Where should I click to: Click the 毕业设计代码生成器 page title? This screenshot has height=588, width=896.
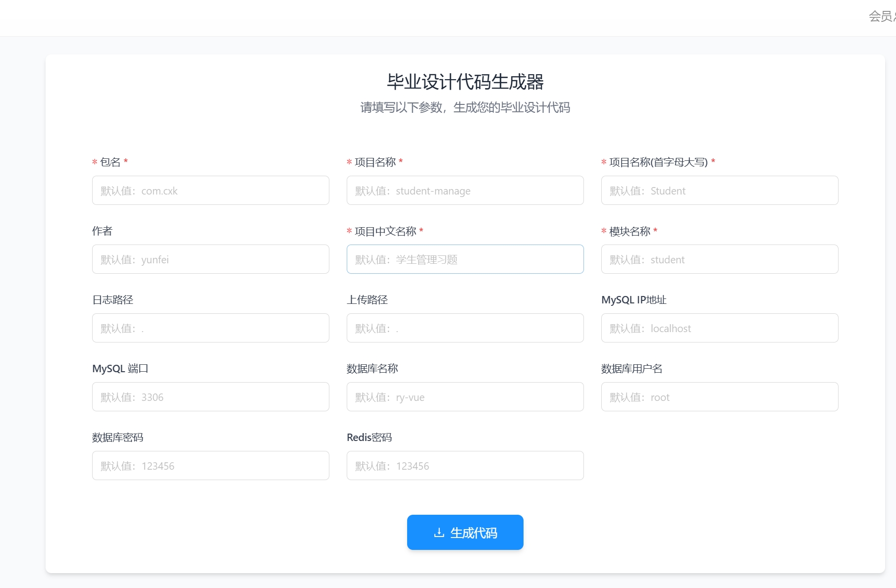click(465, 82)
